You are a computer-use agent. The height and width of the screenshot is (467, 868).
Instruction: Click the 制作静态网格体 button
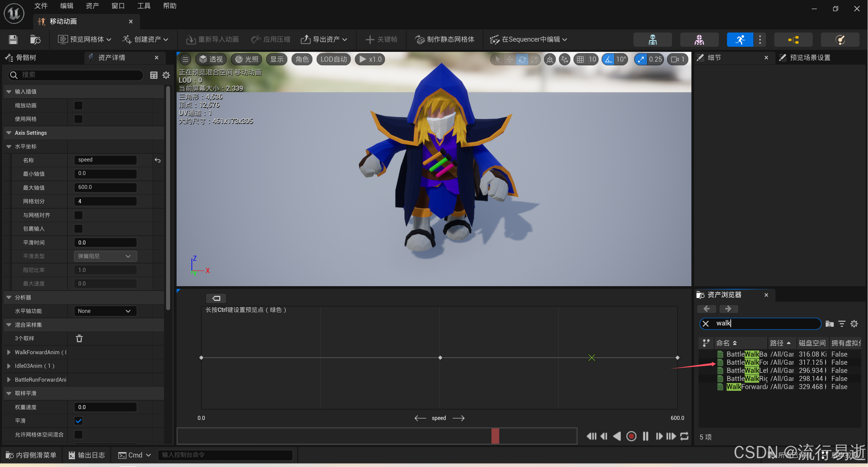pyautogui.click(x=444, y=40)
